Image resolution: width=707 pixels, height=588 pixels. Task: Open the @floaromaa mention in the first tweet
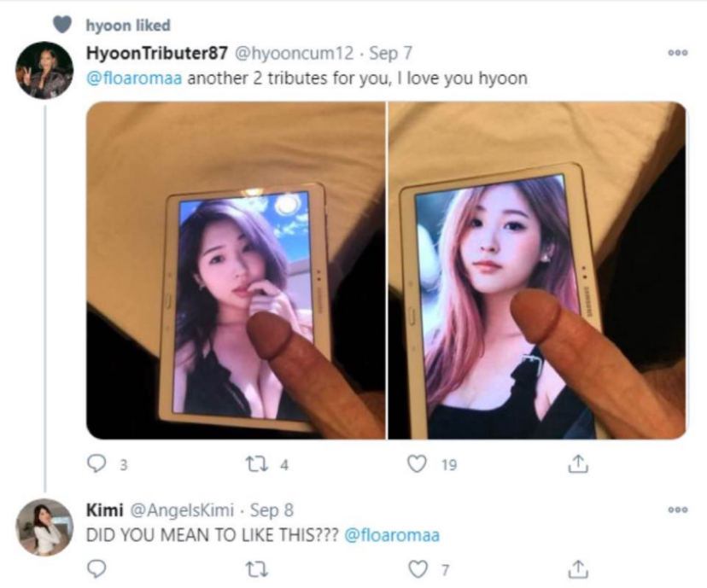[134, 79]
